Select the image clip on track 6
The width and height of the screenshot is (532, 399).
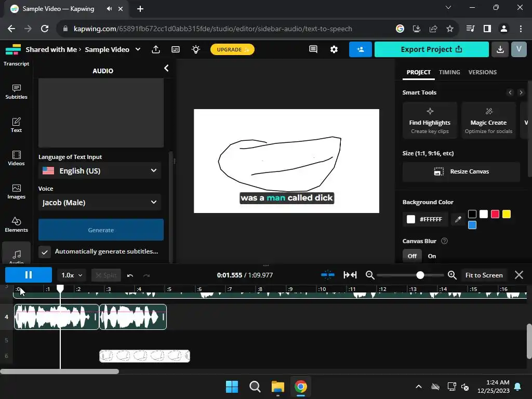pyautogui.click(x=144, y=356)
